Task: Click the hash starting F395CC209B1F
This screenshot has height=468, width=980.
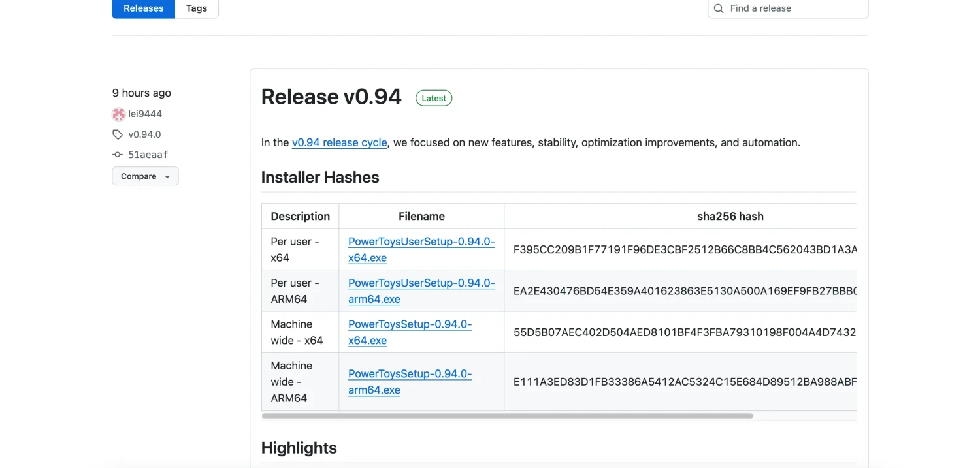Action: 685,249
